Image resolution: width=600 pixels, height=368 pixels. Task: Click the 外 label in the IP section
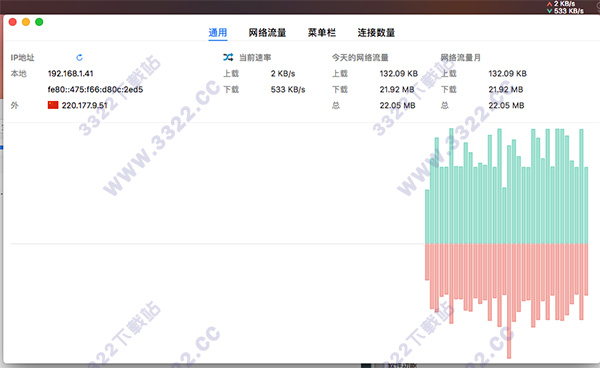pos(15,105)
